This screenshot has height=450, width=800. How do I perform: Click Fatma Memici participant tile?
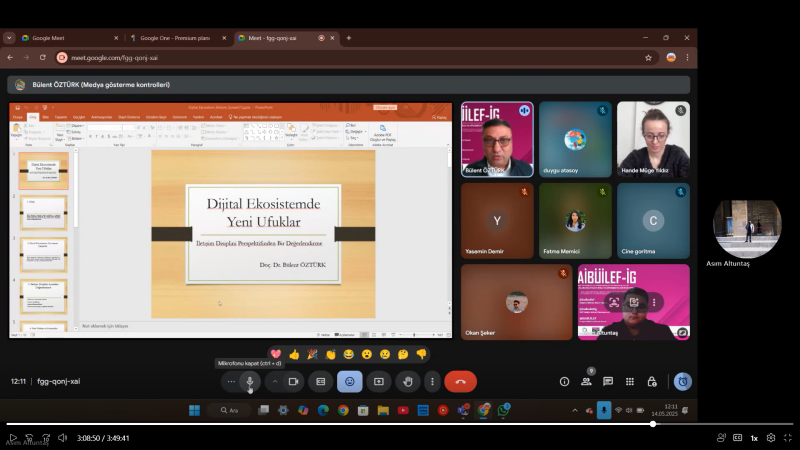pos(575,221)
